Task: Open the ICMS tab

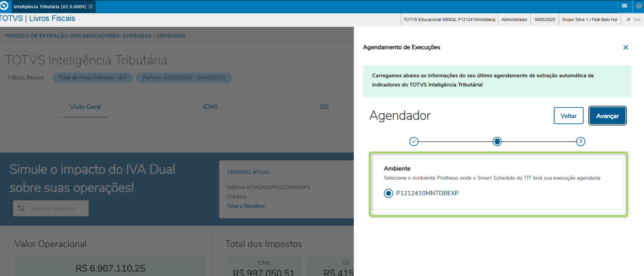Action: coord(210,107)
